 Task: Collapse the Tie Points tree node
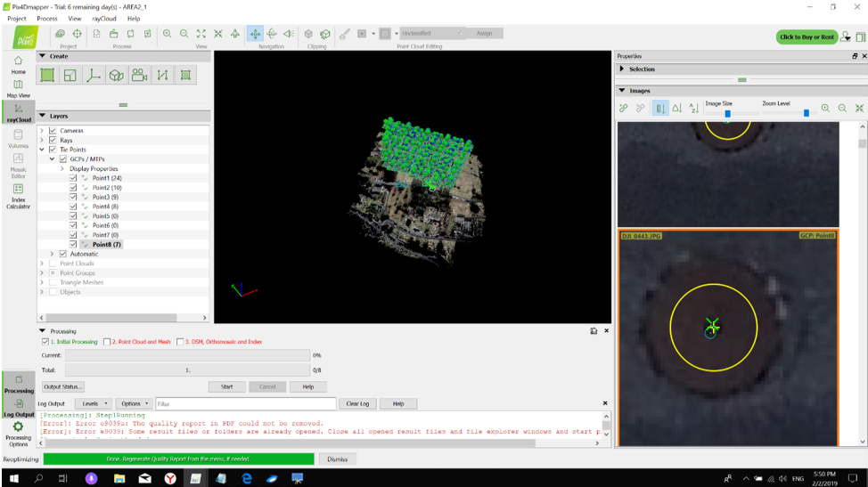tap(42, 150)
